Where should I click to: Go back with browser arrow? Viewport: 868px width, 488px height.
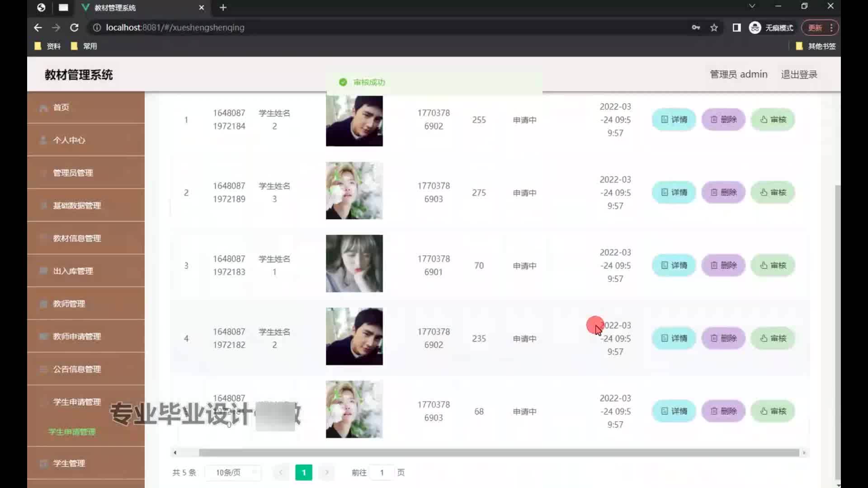click(38, 28)
